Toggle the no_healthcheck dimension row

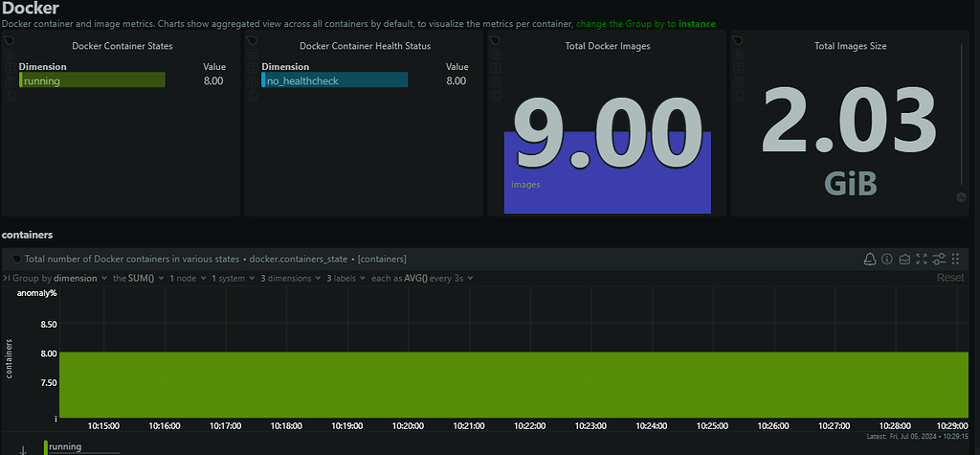335,81
